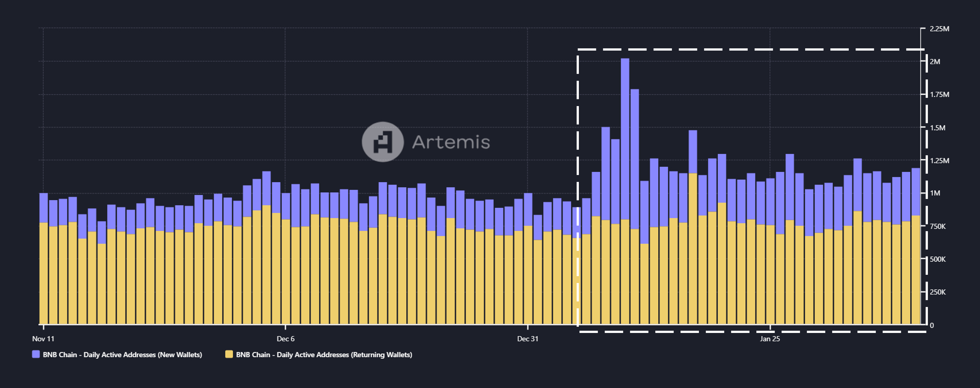The height and width of the screenshot is (388, 980).
Task: Click the 1M y-axis label
Action: pyautogui.click(x=935, y=193)
